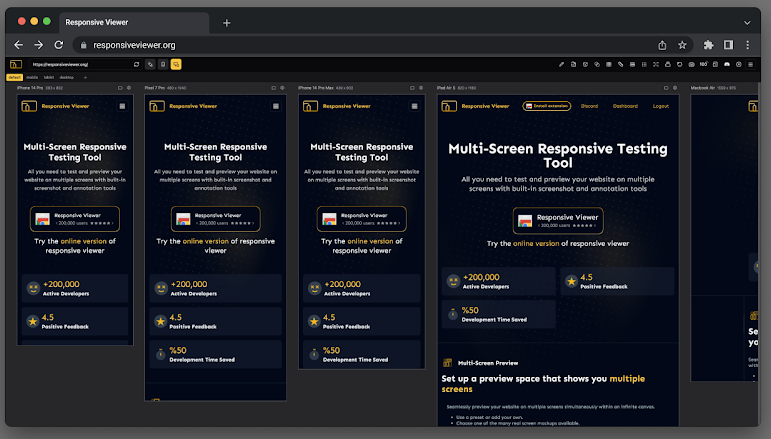Click the 4.5 Positive Feedback card in iPad preview
The height and width of the screenshot is (439, 771).
tap(617, 281)
